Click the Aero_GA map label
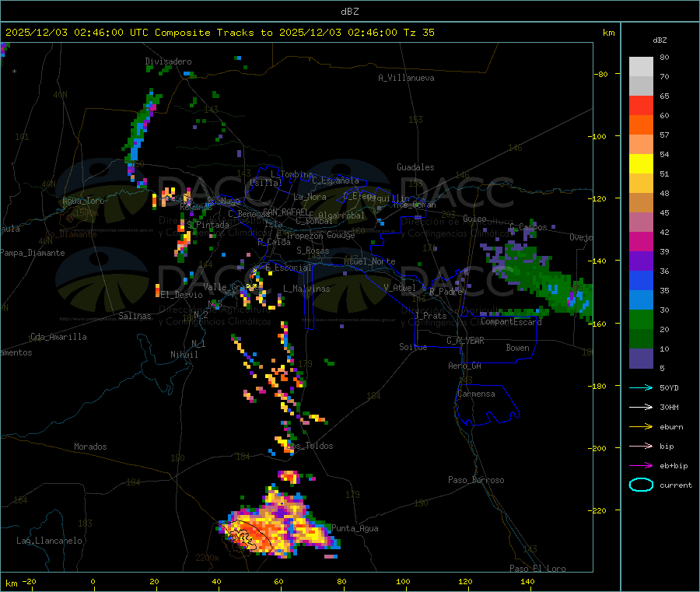The width and height of the screenshot is (700, 592). pos(465,366)
